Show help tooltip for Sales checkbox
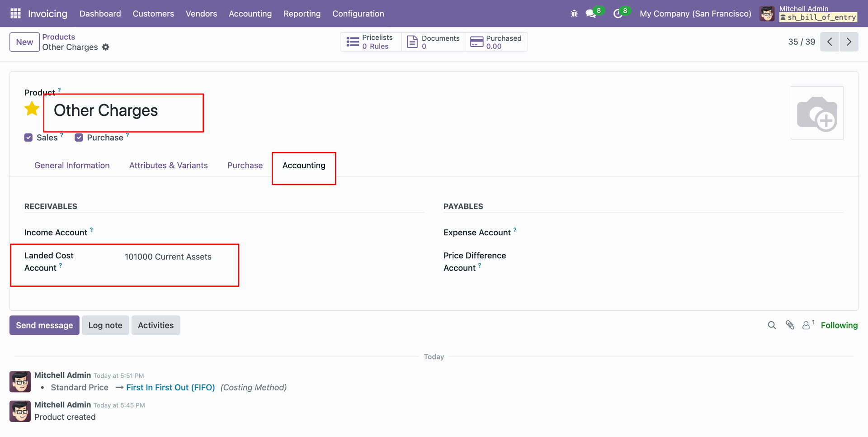This screenshot has width=868, height=437. click(62, 135)
